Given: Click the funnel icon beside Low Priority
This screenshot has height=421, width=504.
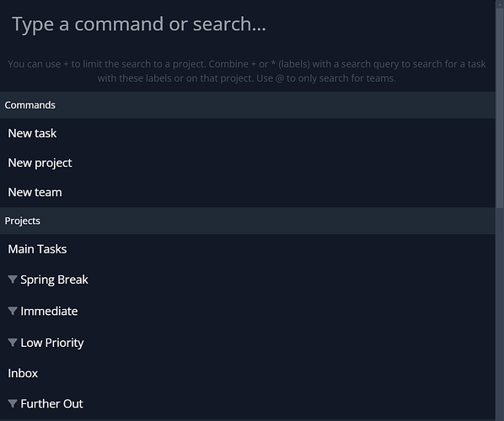Looking at the screenshot, I should click(13, 343).
